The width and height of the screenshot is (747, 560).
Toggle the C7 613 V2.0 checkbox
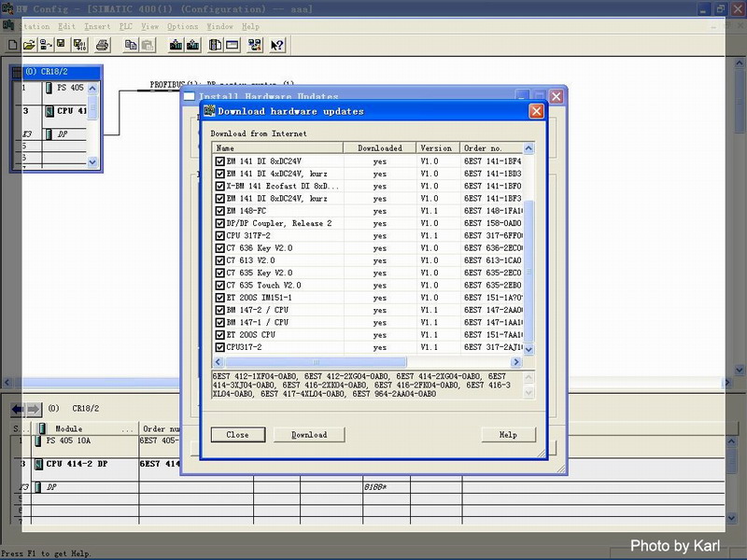219,260
